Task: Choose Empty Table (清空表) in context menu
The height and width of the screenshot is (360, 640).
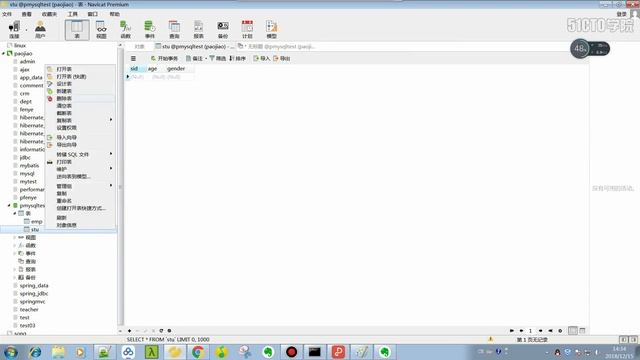Action: tap(80, 106)
